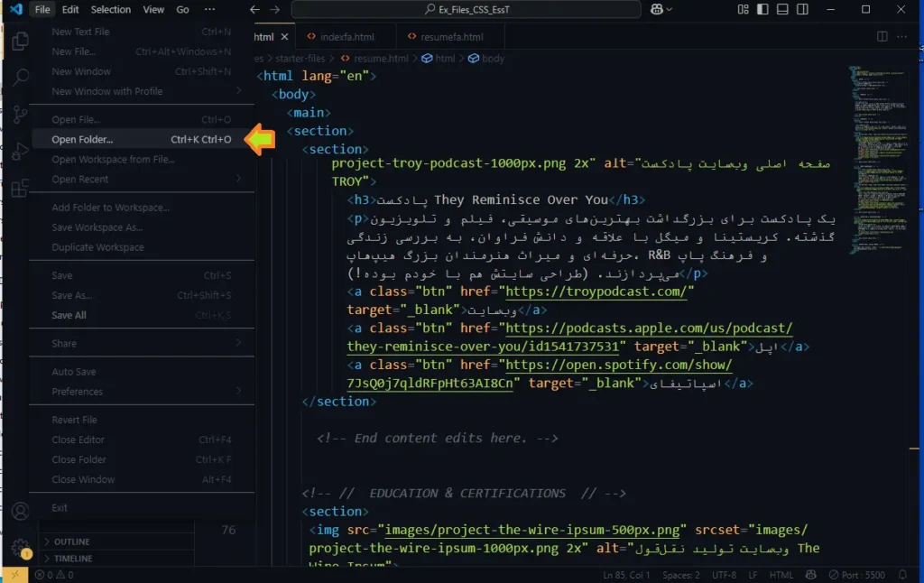Click the VS Code logo icon
The width and height of the screenshot is (924, 583).
tap(16, 9)
